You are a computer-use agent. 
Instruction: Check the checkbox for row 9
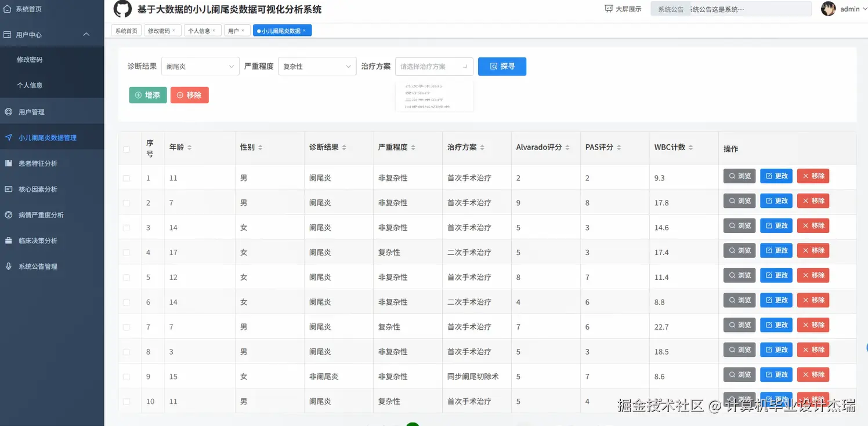(126, 377)
